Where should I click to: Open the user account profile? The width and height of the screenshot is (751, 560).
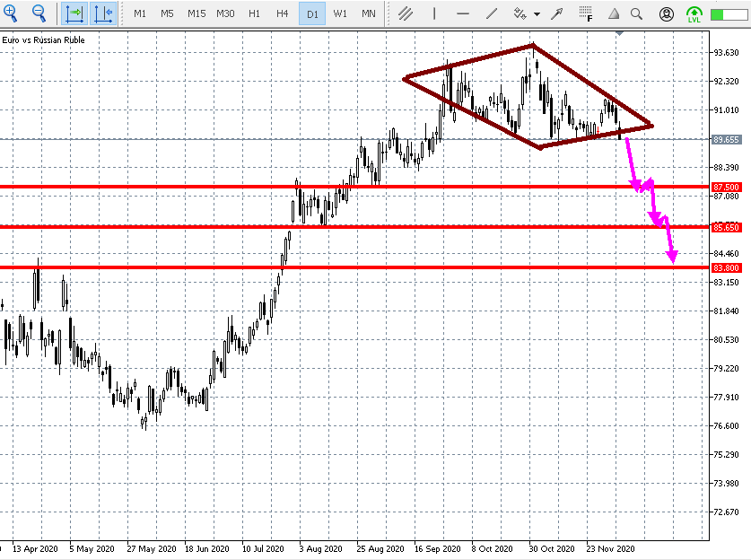click(667, 13)
